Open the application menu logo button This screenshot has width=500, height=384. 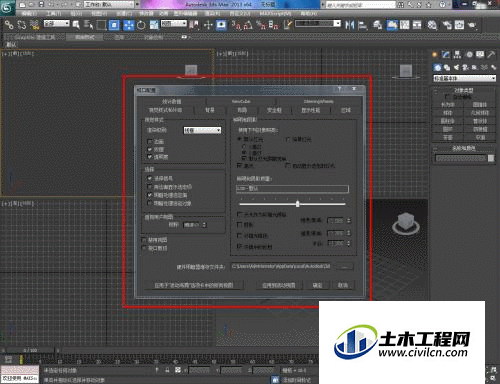[7, 7]
